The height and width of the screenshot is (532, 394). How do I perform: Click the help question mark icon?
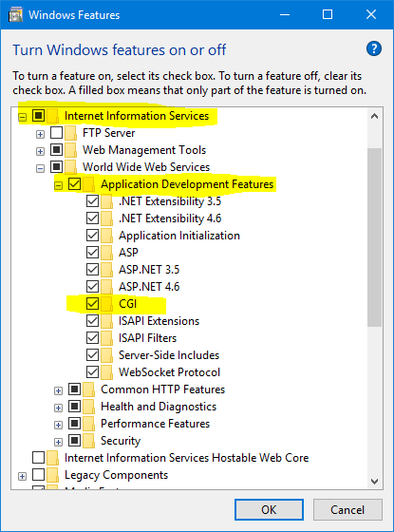[374, 48]
